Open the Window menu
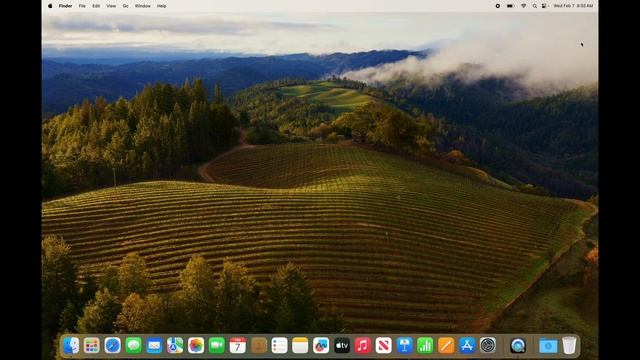The height and width of the screenshot is (360, 640). [142, 6]
